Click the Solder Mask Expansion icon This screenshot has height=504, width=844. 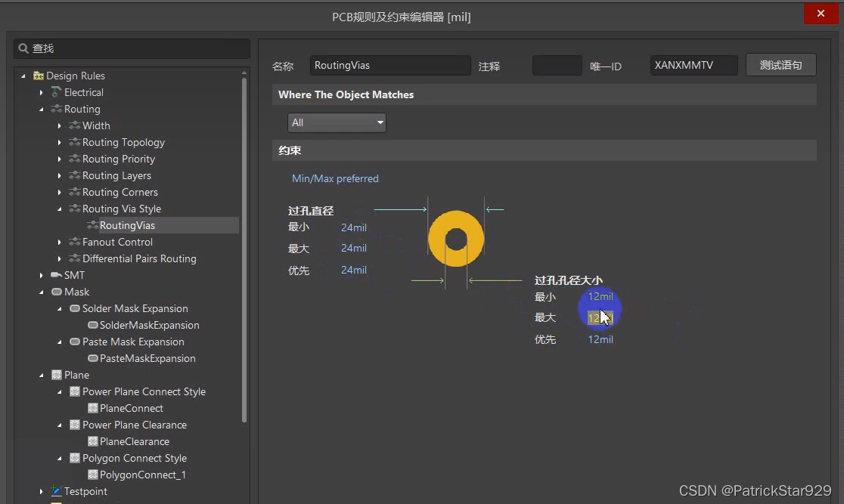tap(74, 309)
